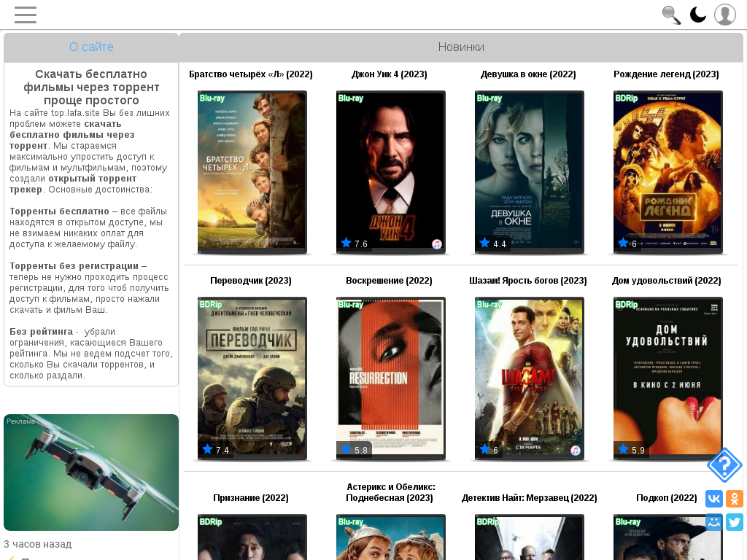The height and width of the screenshot is (560, 747).
Task: Click star rating 7.4 on Переводчик
Action: coord(215,449)
